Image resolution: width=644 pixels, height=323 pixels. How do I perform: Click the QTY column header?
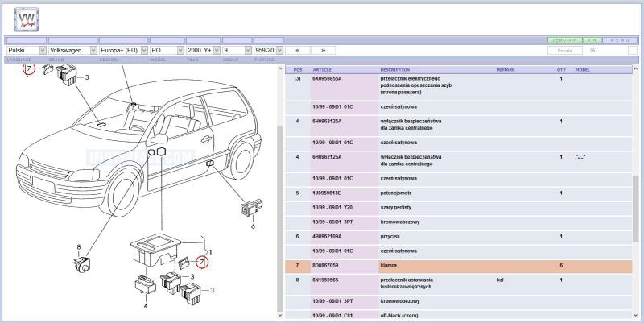[561, 70]
